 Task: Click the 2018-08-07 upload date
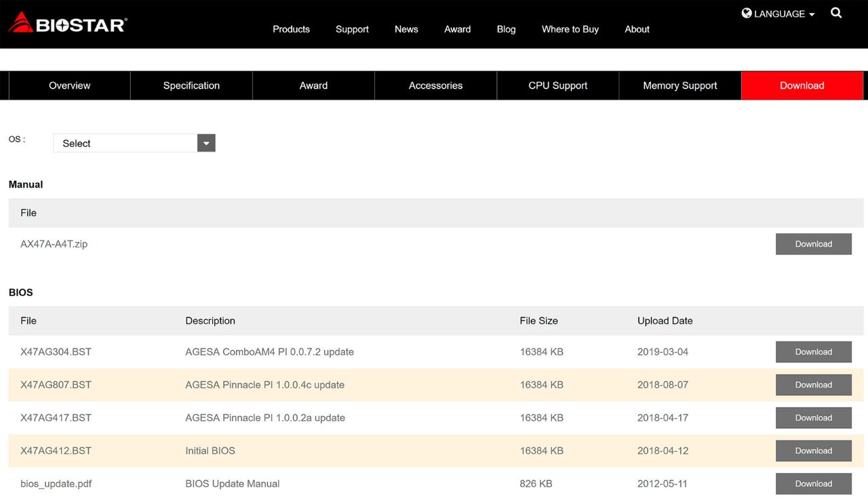[x=663, y=385]
